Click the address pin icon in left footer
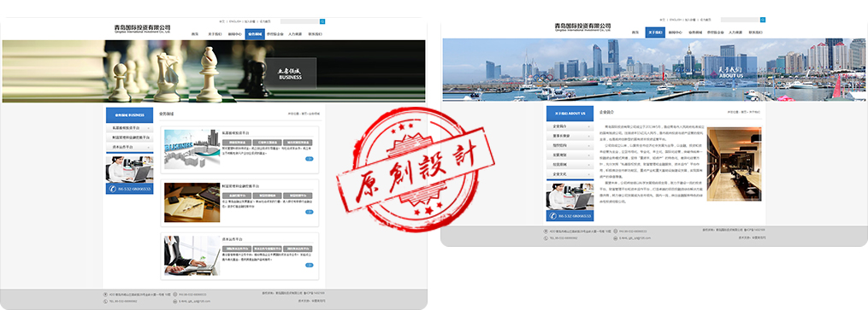The width and height of the screenshot is (868, 310). tap(105, 295)
